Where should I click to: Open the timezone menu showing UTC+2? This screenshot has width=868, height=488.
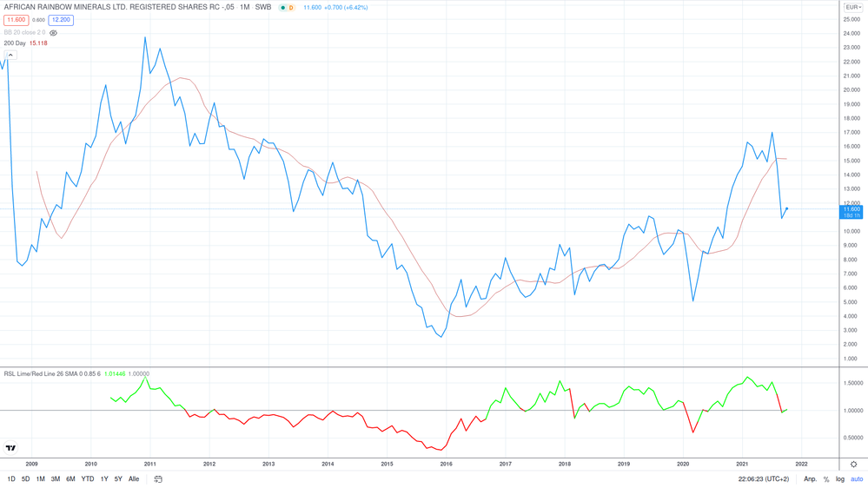coord(764,479)
